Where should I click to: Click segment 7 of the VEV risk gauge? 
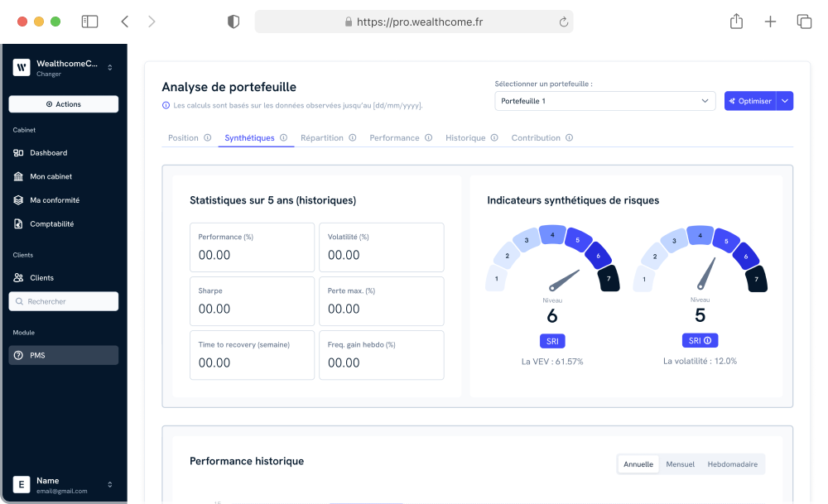609,279
